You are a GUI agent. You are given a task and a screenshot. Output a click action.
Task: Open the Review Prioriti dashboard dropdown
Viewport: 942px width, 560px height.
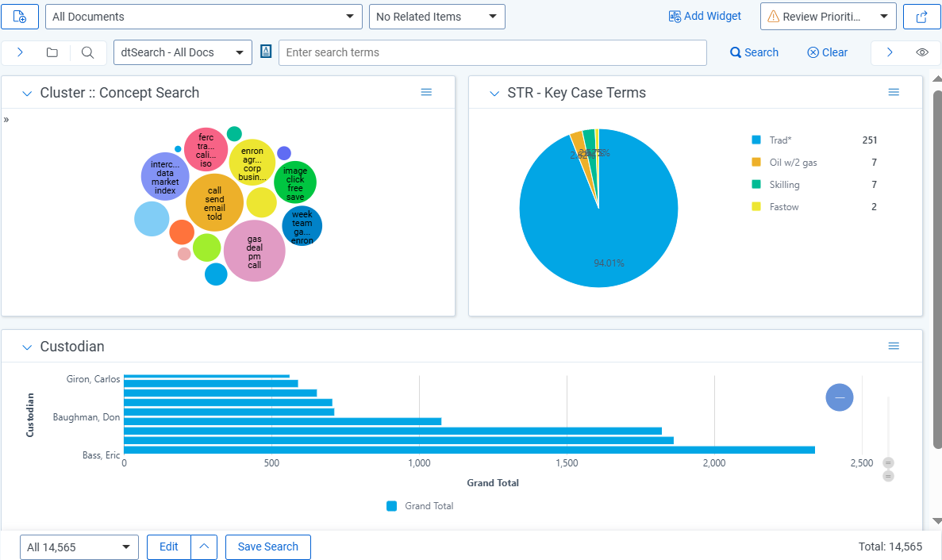pyautogui.click(x=828, y=17)
